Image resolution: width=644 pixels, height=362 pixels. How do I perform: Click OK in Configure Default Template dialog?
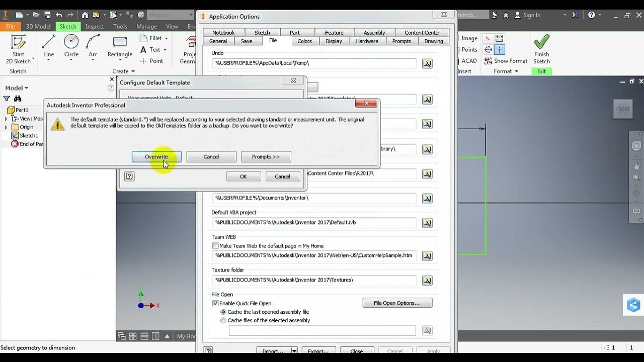click(244, 176)
